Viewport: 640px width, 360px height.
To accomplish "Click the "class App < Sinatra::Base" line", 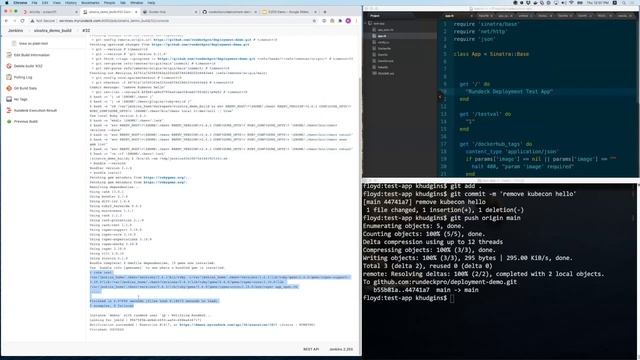I will pos(491,54).
